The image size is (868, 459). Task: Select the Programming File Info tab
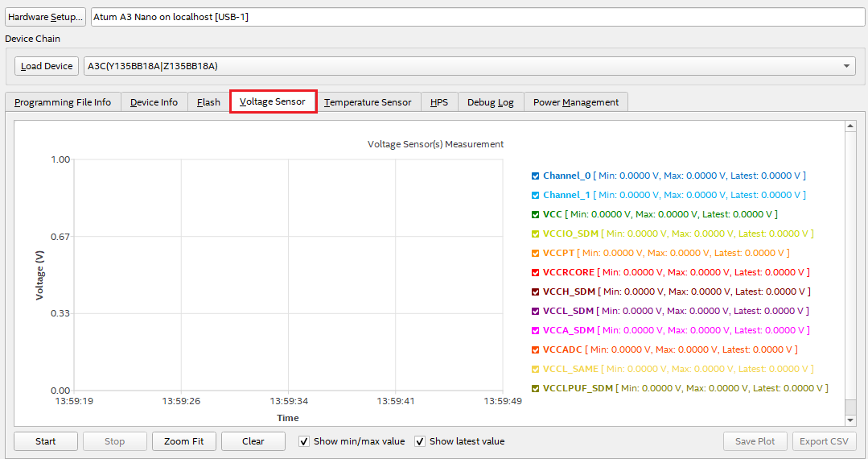(63, 102)
